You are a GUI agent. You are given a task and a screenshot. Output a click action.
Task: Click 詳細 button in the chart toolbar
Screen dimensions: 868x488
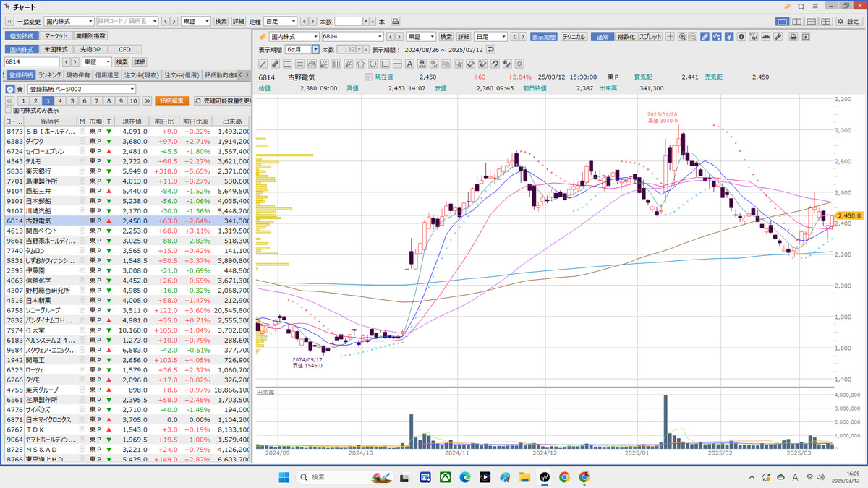(464, 37)
